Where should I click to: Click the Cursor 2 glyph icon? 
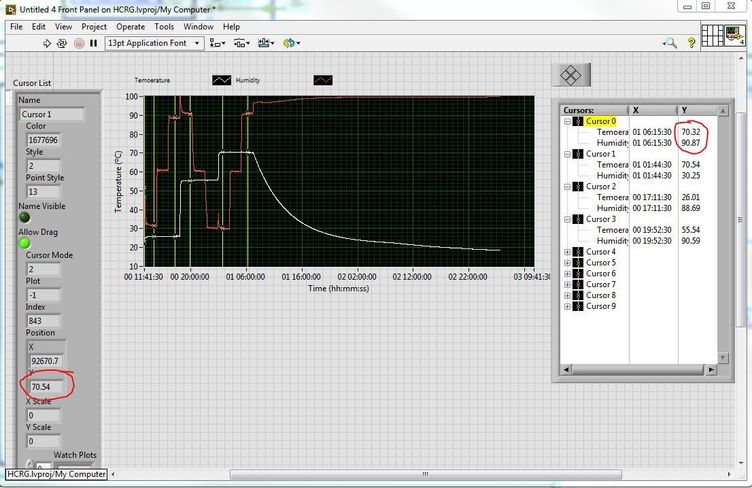pos(578,186)
